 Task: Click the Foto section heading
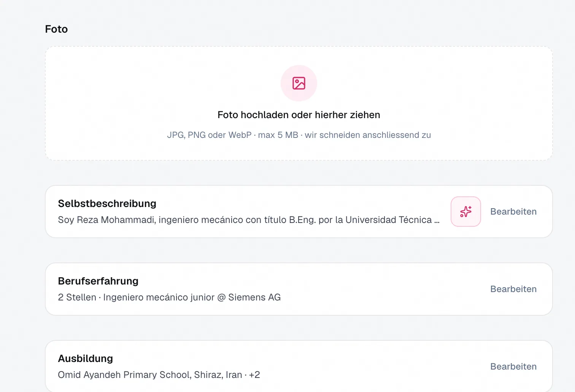[56, 29]
